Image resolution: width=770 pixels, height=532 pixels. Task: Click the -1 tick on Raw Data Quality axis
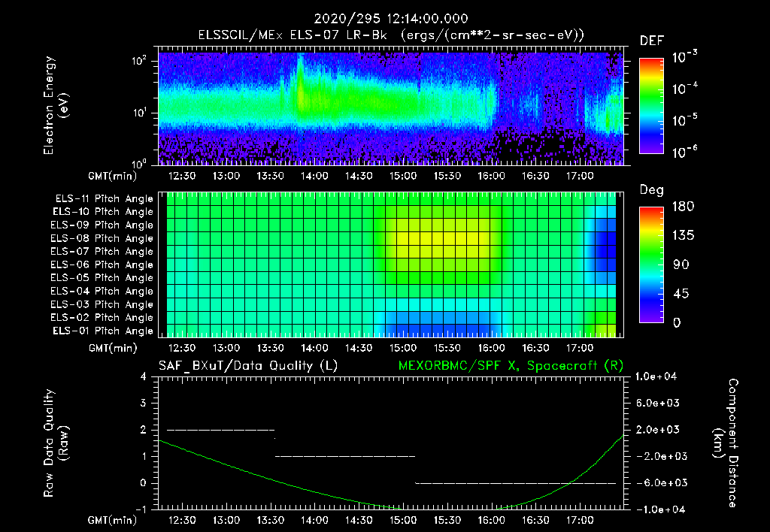[x=141, y=509]
